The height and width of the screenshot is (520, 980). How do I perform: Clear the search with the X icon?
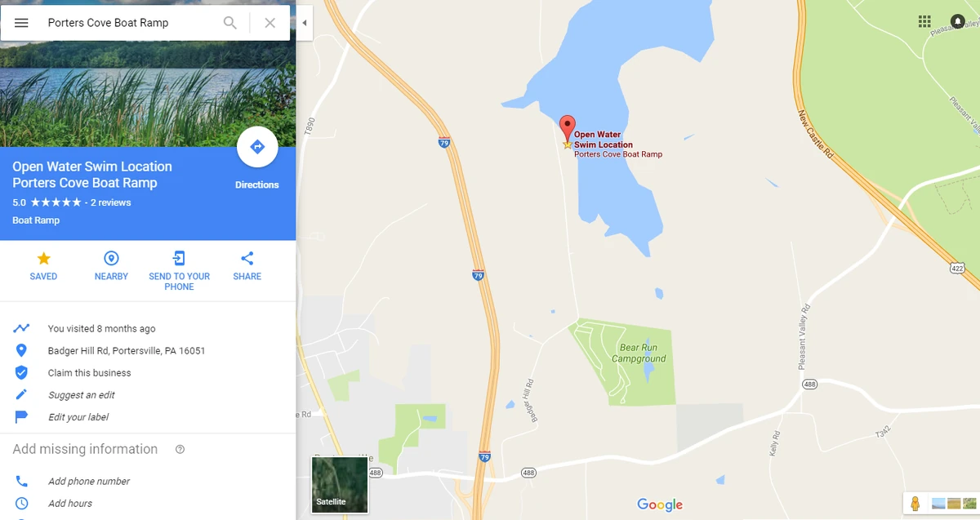[270, 23]
